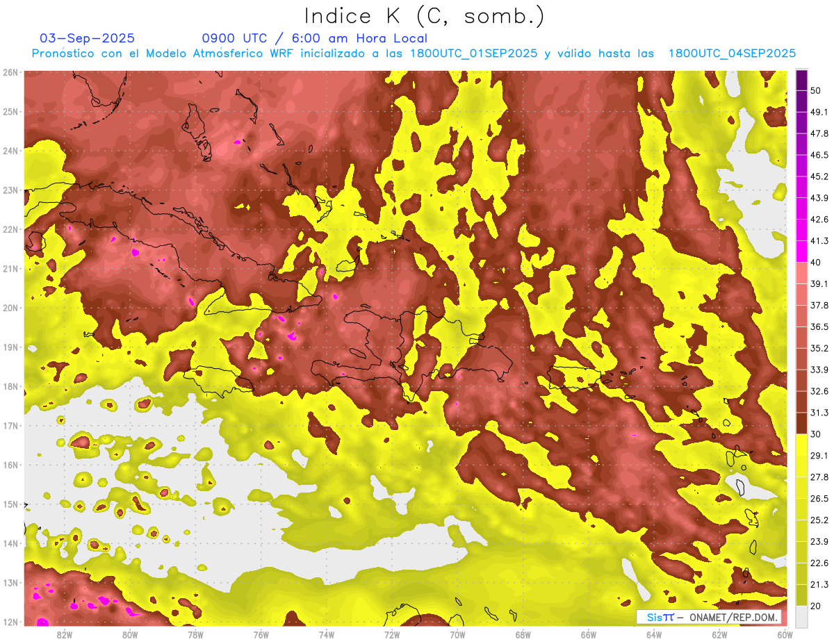
Task: Click the latitude axis label '12N'
Action: (10, 622)
